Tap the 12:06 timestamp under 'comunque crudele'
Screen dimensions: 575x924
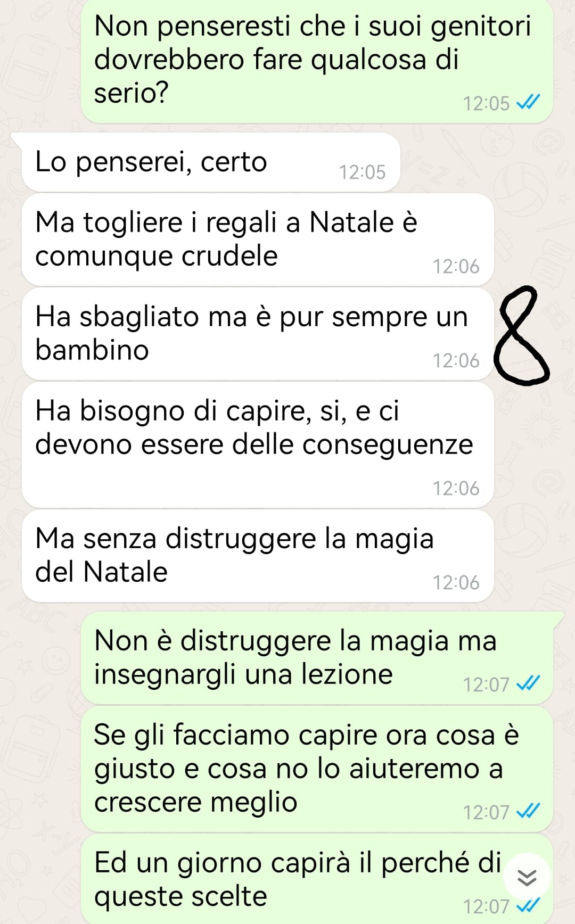tap(456, 267)
